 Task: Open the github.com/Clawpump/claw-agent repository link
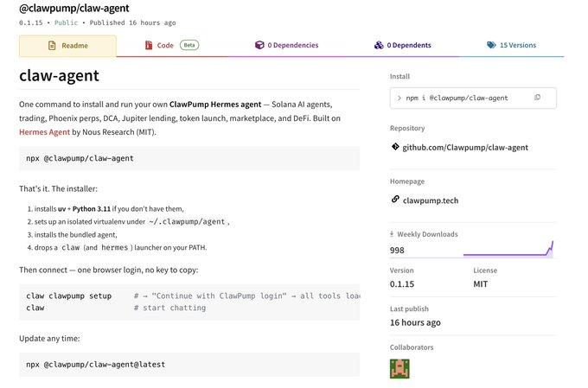click(465, 148)
